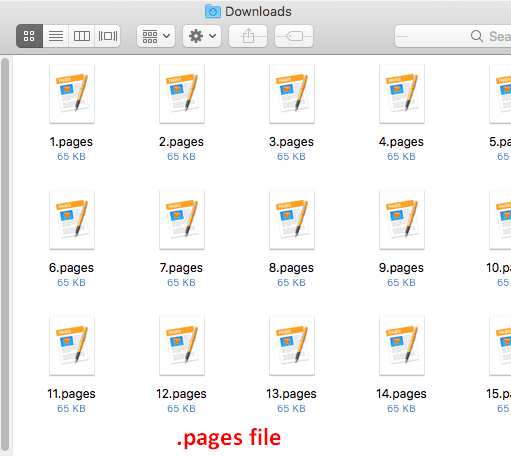The image size is (511, 456).
Task: Click the 65 KB size under 7.pages
Action: 181,283
